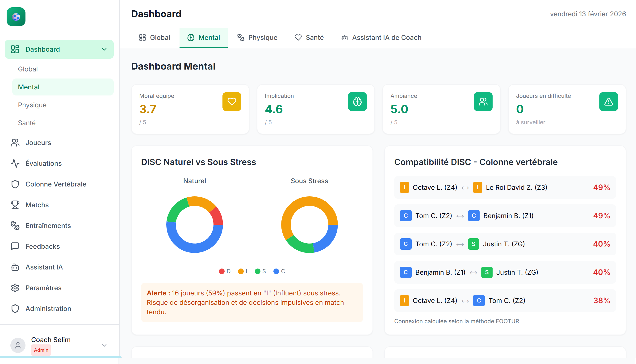Click the Administration shield icon

pos(15,309)
